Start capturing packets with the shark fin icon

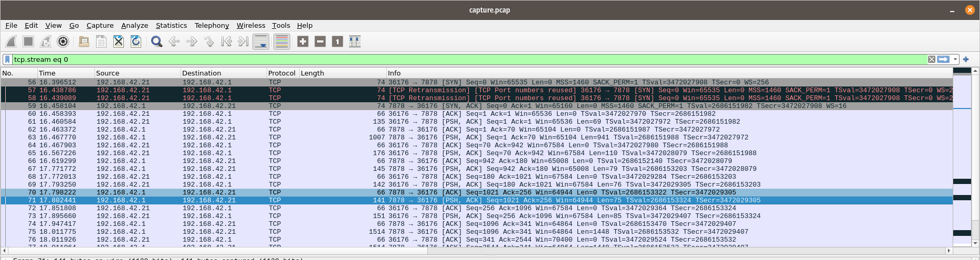11,41
